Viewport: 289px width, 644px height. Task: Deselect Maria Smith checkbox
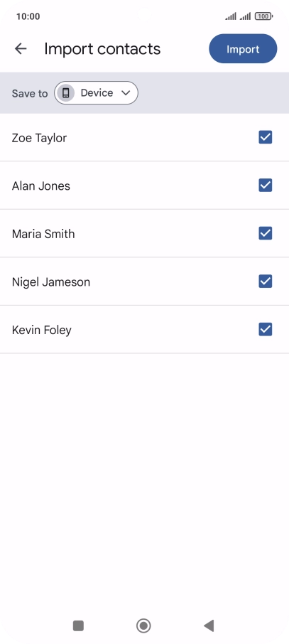pos(265,233)
